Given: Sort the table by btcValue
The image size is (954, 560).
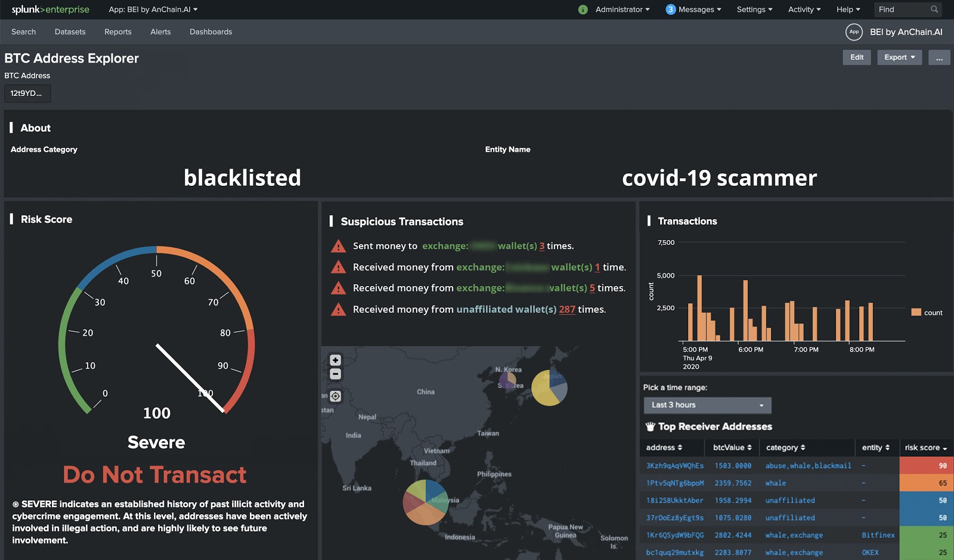Looking at the screenshot, I should [732, 447].
